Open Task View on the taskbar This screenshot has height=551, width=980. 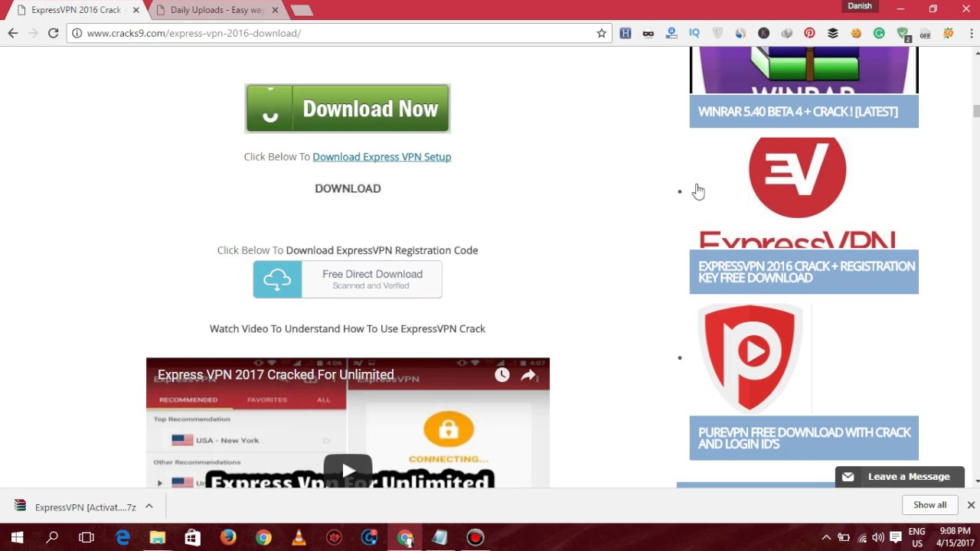tap(87, 537)
